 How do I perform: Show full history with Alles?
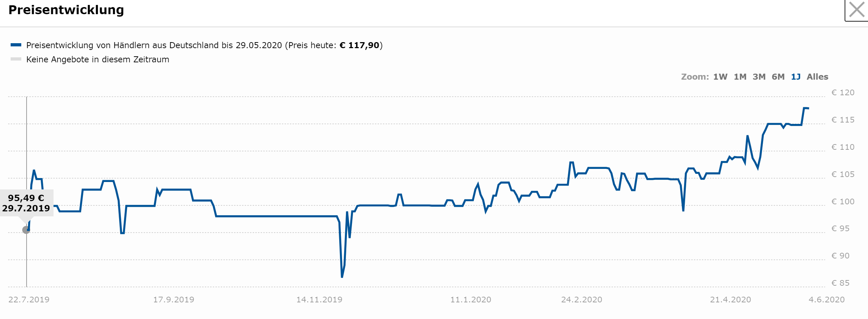(817, 77)
